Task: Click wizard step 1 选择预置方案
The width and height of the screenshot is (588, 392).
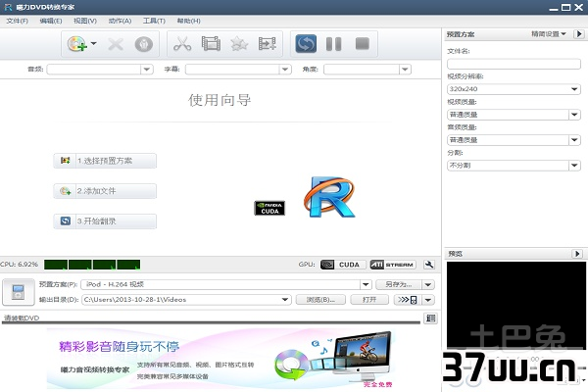Action: 105,161
